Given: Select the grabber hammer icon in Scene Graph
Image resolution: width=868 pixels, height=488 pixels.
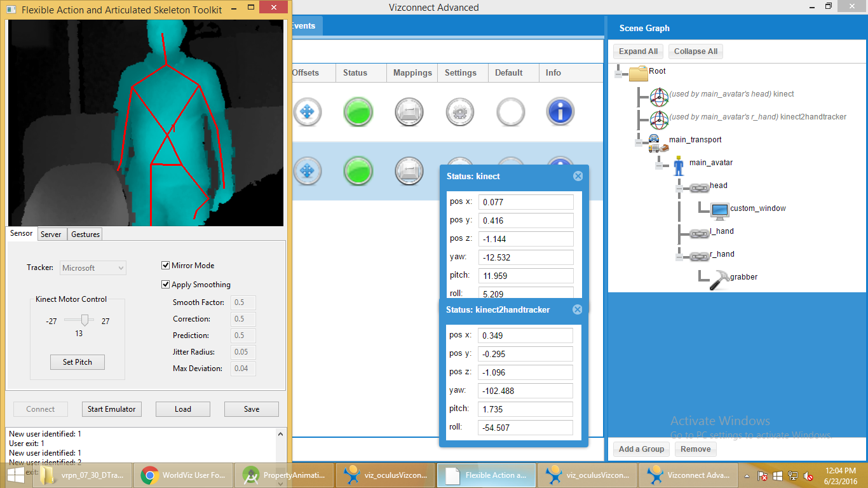Looking at the screenshot, I should tap(719, 278).
